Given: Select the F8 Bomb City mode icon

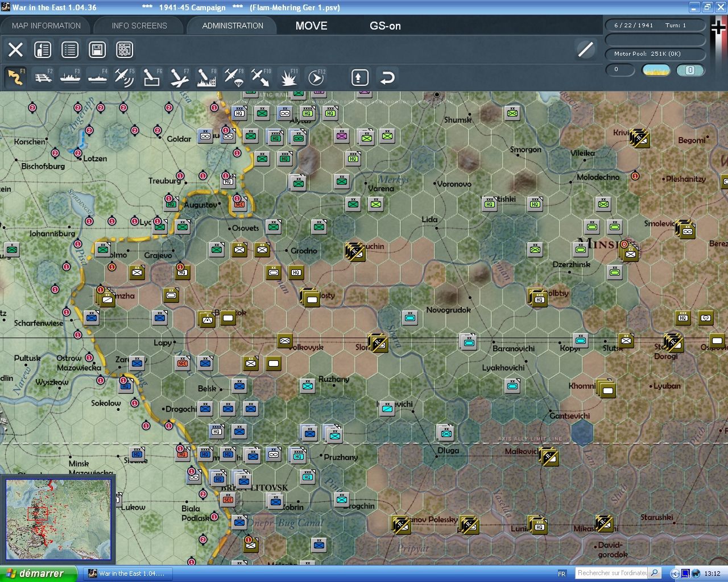Looking at the screenshot, I should [206, 77].
